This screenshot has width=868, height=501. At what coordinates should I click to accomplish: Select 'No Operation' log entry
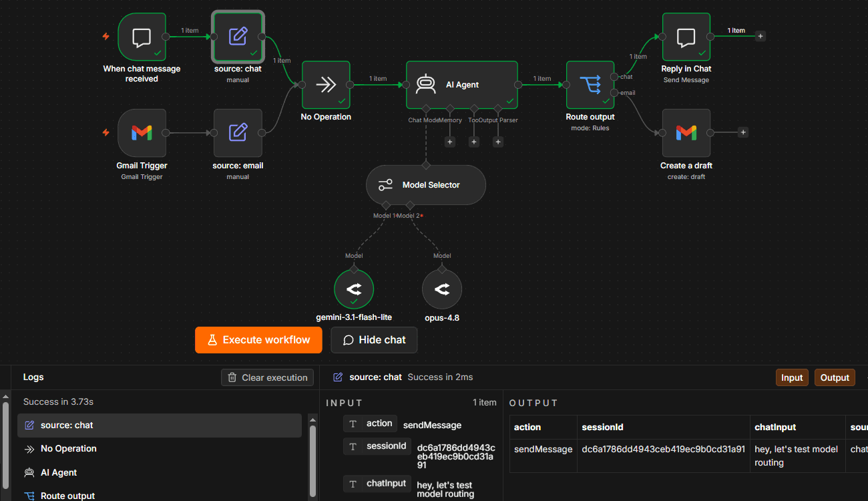[x=160, y=449]
